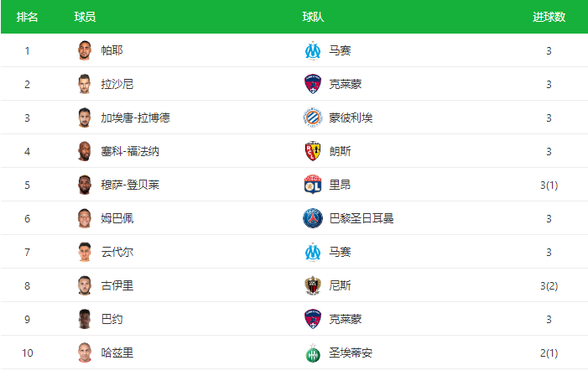This screenshot has width=588, height=371.
Task: Click team name 巴黎圣日耳曼
Action: point(362,218)
